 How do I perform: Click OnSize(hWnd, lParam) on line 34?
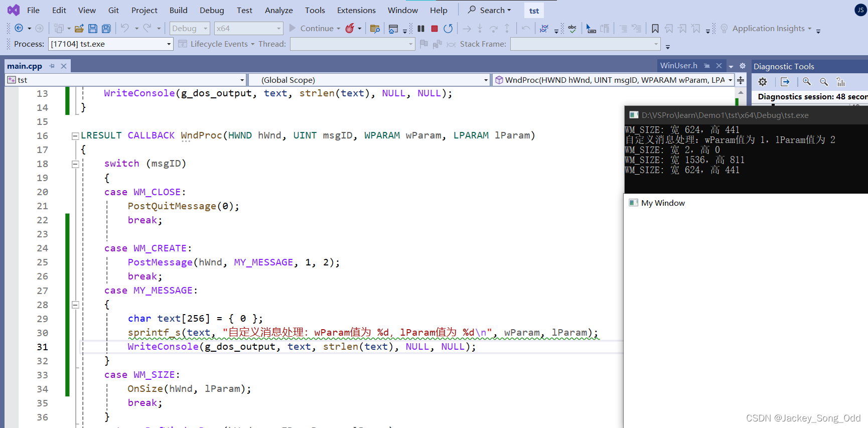189,389
